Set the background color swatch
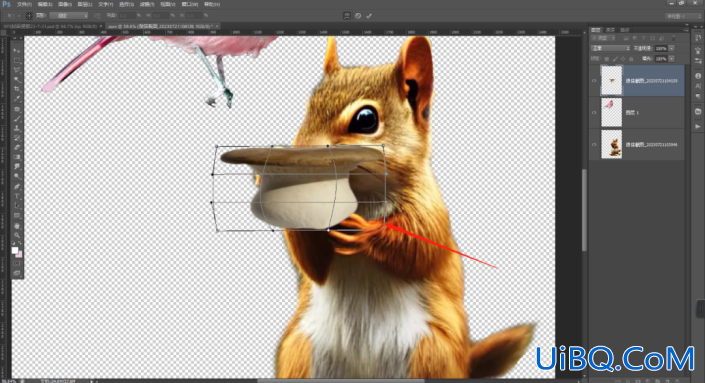705x383 pixels. [x=19, y=254]
